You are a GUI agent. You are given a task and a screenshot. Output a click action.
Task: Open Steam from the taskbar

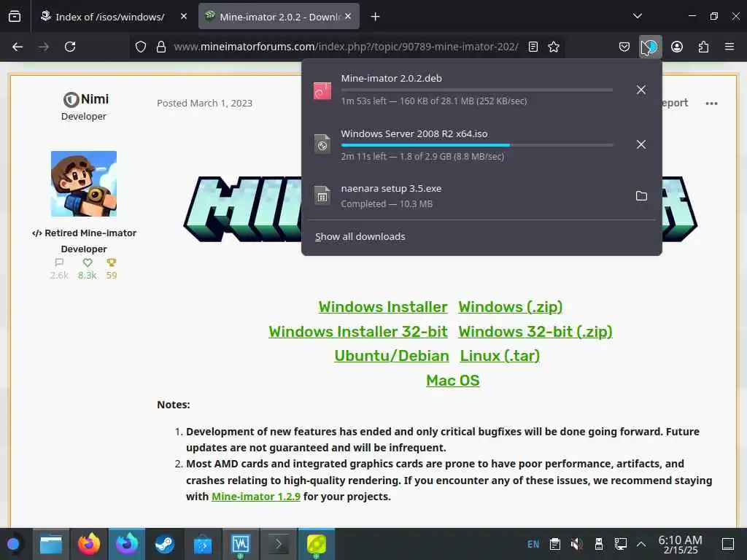coord(164,544)
